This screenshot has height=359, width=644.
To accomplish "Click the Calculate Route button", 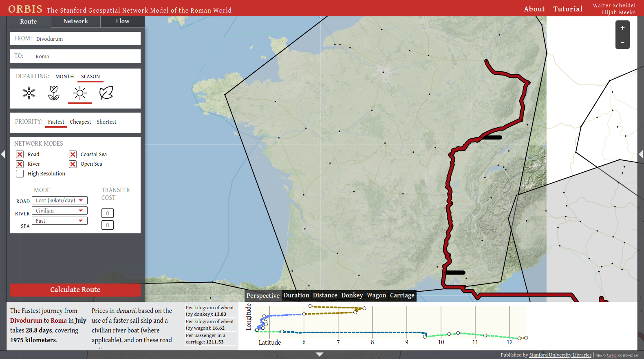I will [75, 290].
